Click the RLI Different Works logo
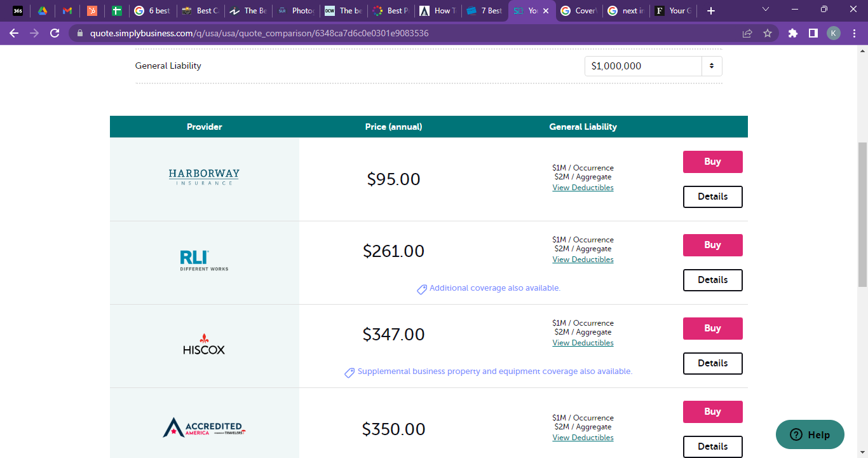This screenshot has width=868, height=458. [204, 260]
